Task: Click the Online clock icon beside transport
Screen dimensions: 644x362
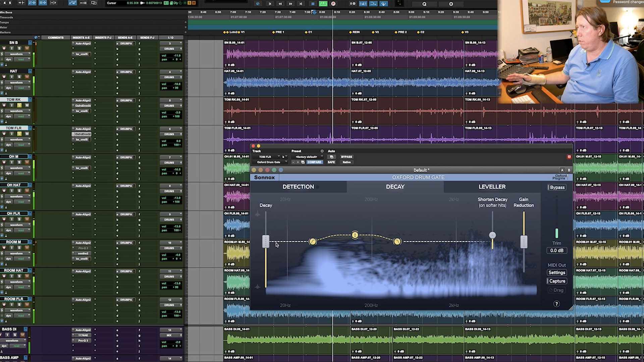Action: 258,4
